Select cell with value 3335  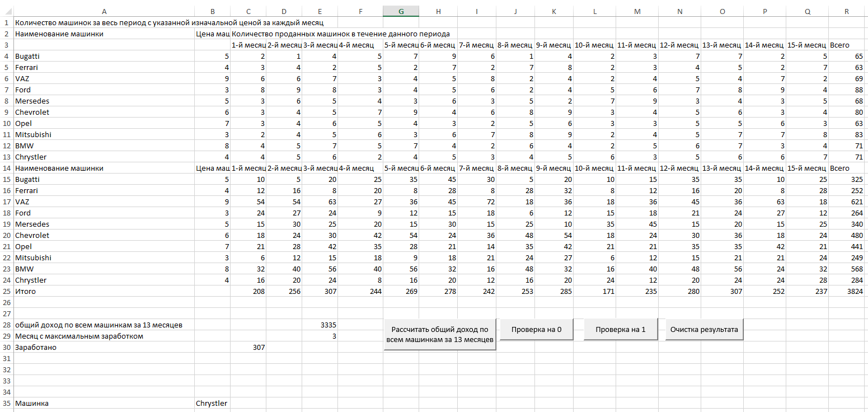tap(320, 325)
